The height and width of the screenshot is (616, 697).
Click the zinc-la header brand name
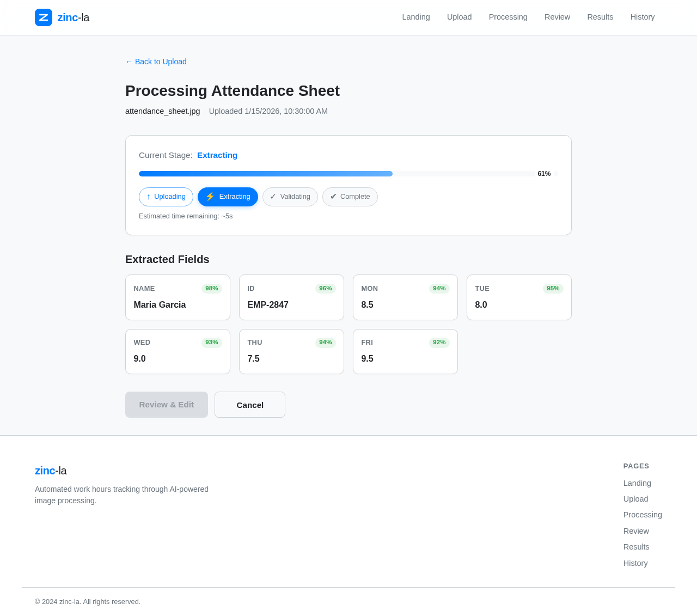click(74, 17)
